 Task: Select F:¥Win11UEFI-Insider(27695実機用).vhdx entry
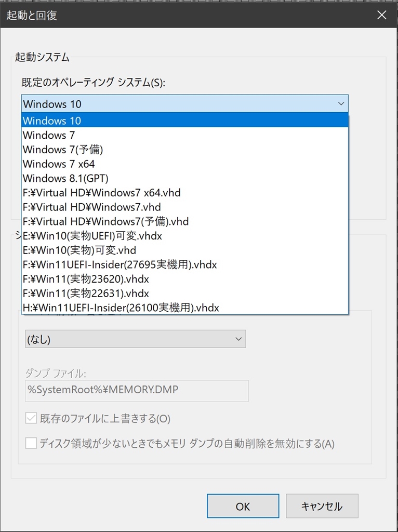184,264
